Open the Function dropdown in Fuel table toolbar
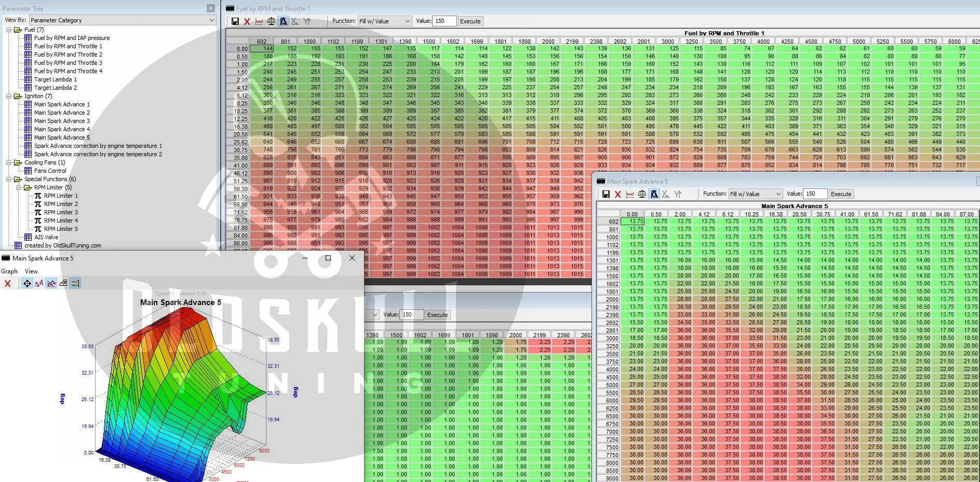 [385, 21]
